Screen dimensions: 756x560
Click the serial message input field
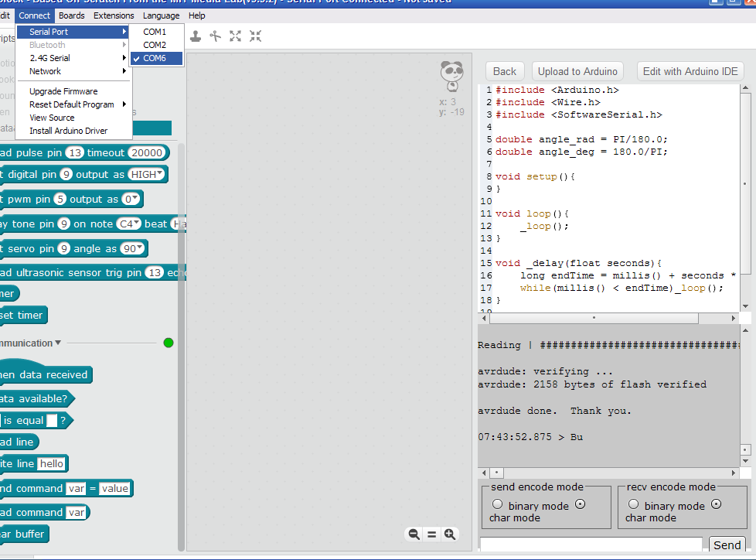click(591, 545)
